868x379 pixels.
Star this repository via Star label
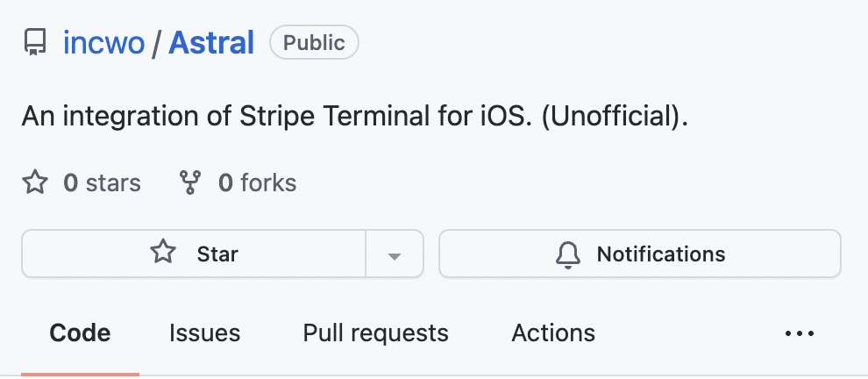(217, 254)
